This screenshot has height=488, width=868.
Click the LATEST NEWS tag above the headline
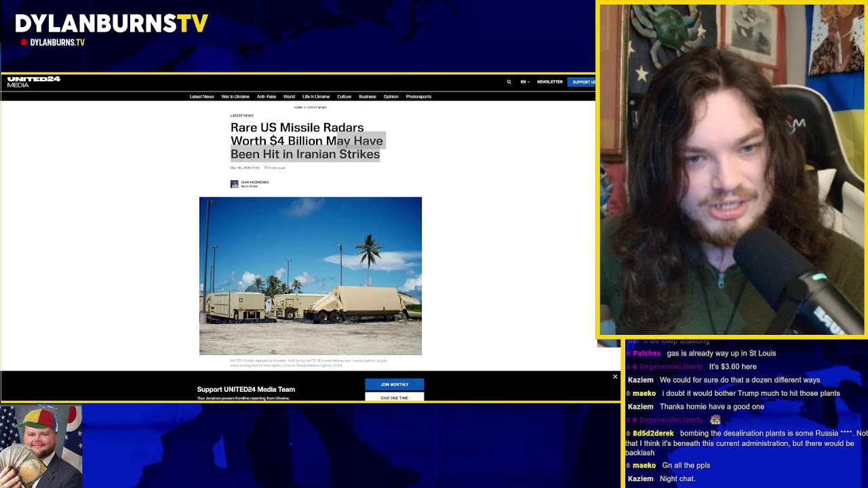tap(241, 115)
